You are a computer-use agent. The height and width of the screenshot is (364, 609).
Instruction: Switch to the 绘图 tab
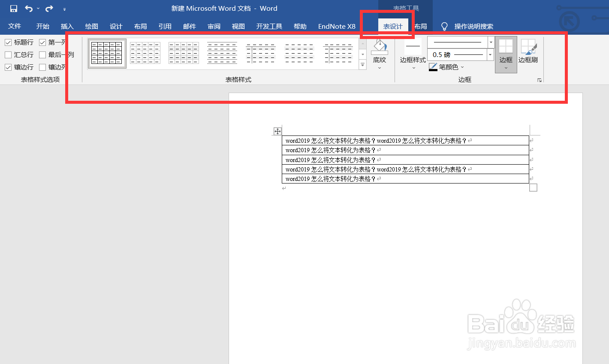coord(91,26)
